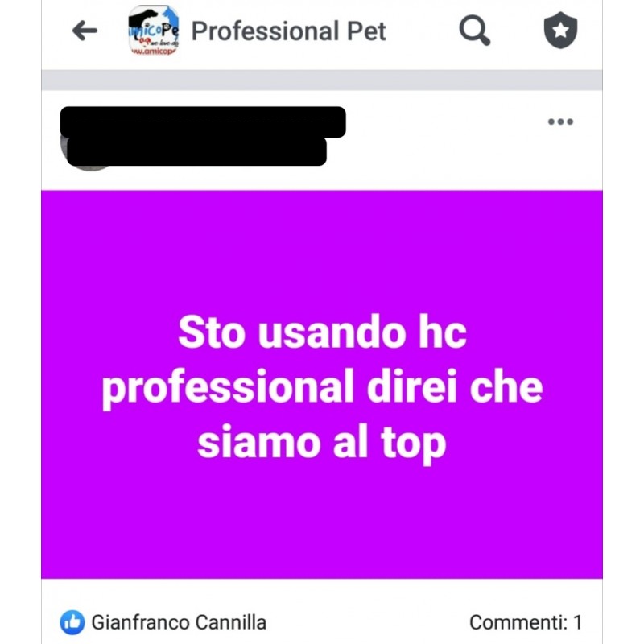Click the word 'Pet' in the header title

click(x=366, y=31)
